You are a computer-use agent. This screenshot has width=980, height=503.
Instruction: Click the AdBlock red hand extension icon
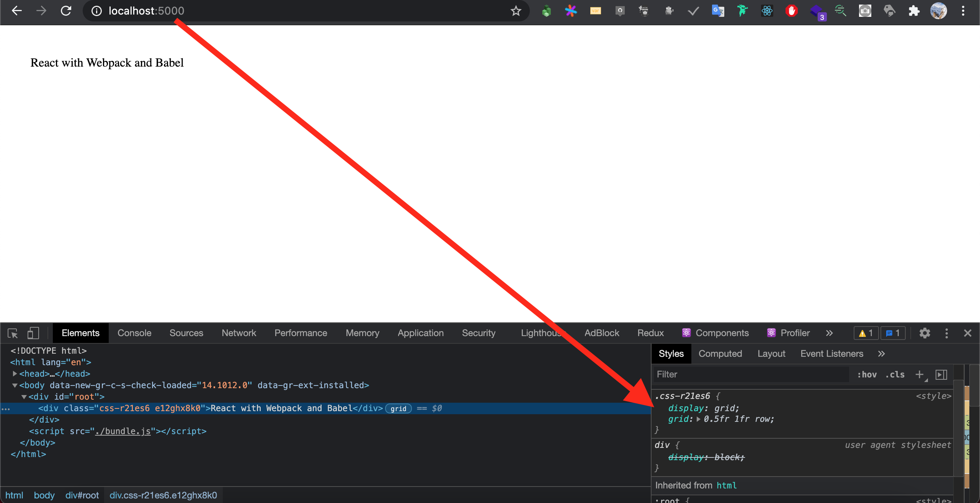pyautogui.click(x=792, y=11)
